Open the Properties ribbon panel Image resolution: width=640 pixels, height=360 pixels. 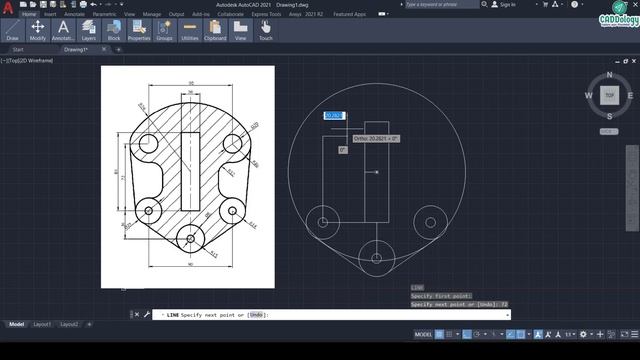[139, 30]
